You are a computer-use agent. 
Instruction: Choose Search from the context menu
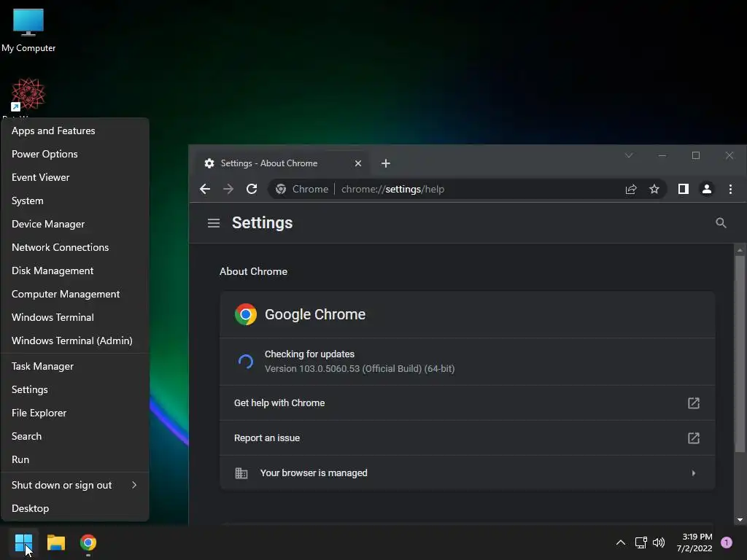[75, 436]
